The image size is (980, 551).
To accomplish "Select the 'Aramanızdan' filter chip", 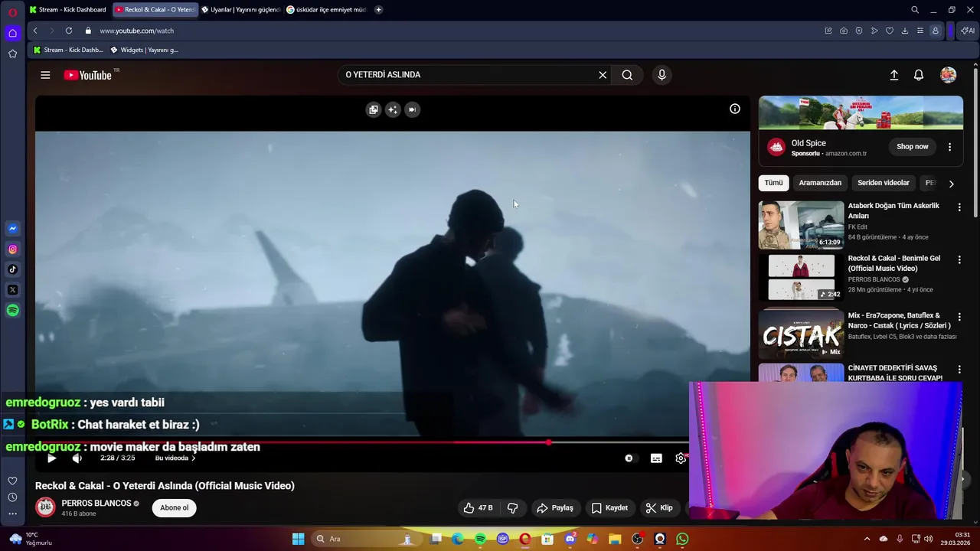I will tap(820, 183).
